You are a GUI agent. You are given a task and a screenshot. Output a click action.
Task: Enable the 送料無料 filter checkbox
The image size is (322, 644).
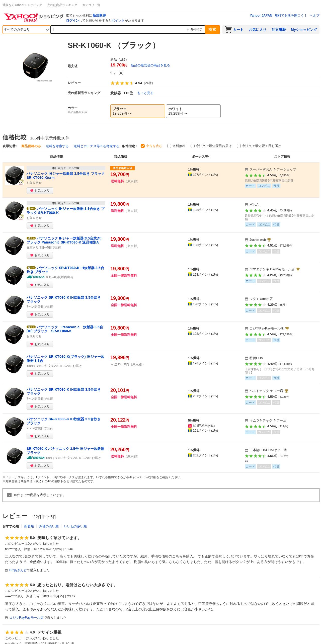169,146
